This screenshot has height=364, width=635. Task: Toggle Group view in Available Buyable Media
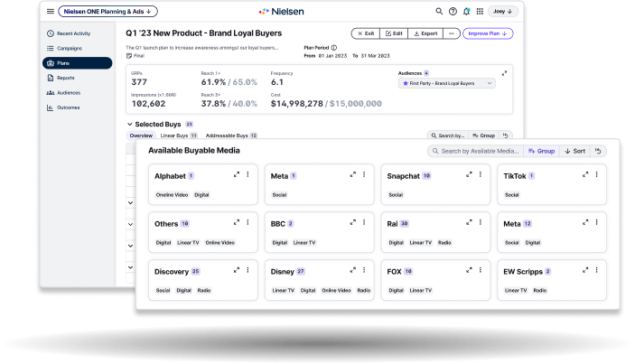[541, 151]
